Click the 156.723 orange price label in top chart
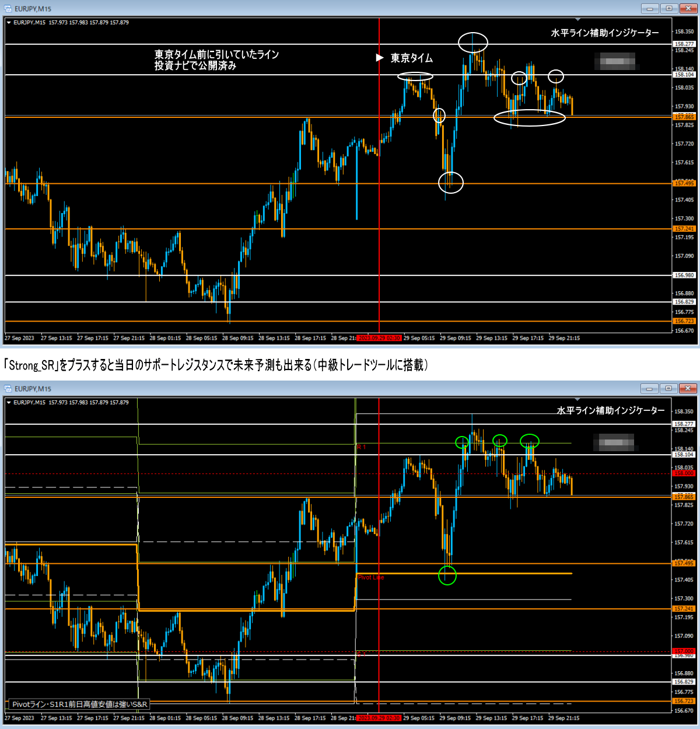Image resolution: width=700 pixels, height=729 pixels. (684, 321)
